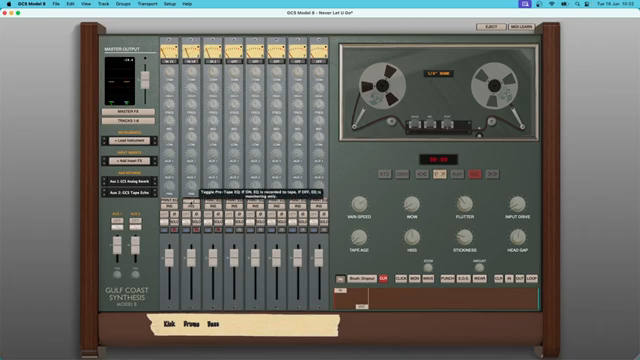Click the AUX 2 return fader
The image size is (640, 360).
click(x=135, y=245)
